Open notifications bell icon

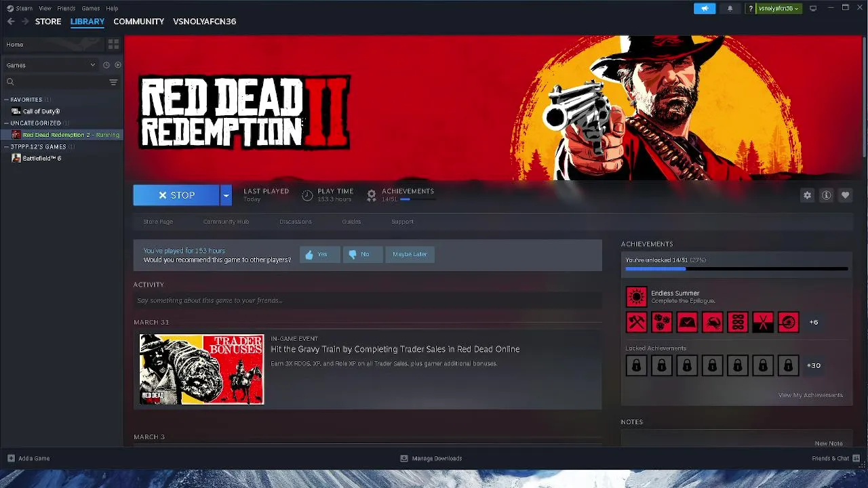coord(730,8)
